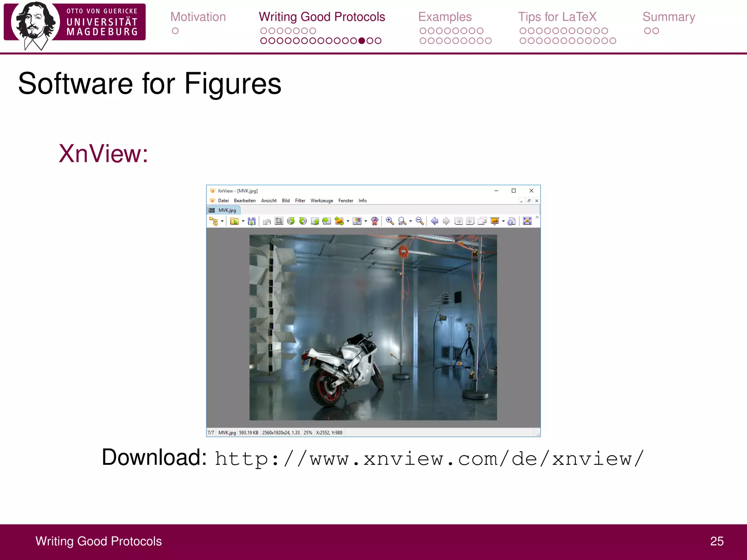Click the Undo arrow icon
Screen dimensions: 747x560
[x=267, y=221]
